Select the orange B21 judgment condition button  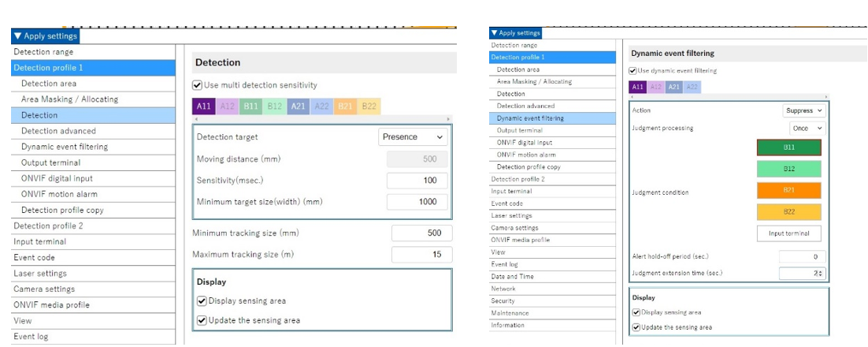[788, 191]
